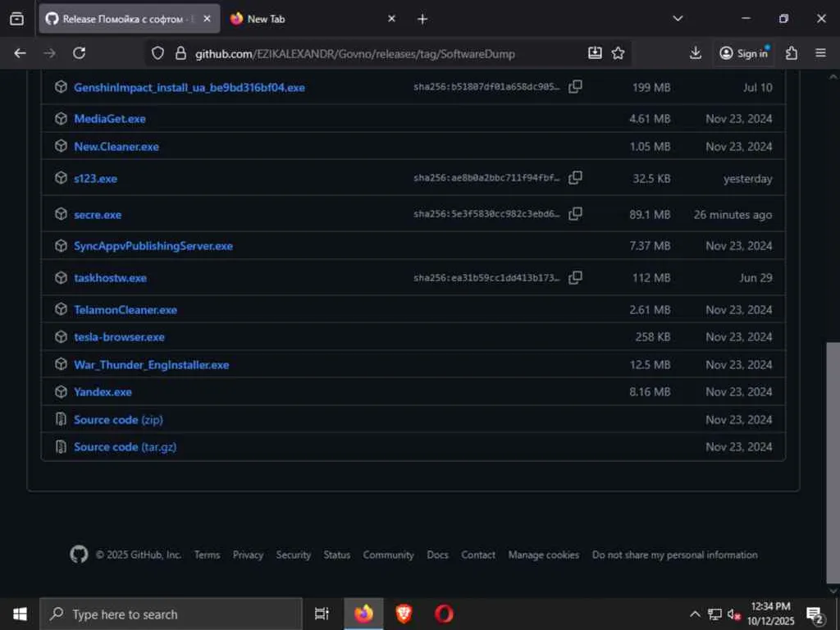Image resolution: width=840 pixels, height=630 pixels.
Task: Download War_Thunder_EngInstaller.exe
Action: pyautogui.click(x=152, y=365)
